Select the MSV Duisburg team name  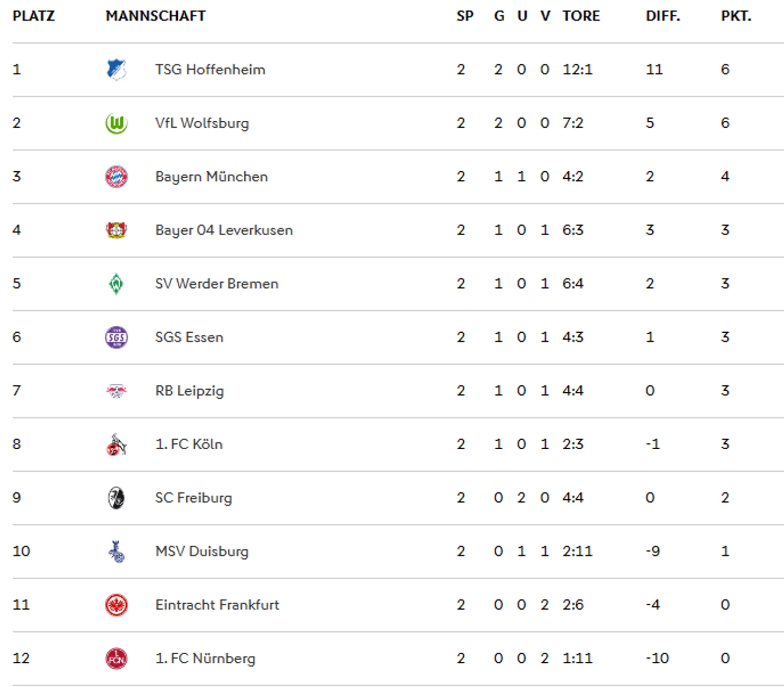[x=202, y=552]
